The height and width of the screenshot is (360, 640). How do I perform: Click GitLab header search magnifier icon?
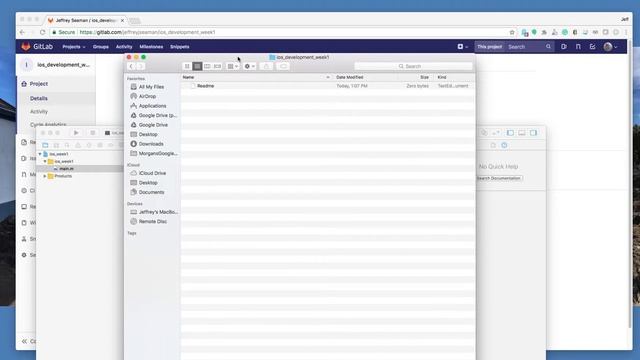coord(548,47)
